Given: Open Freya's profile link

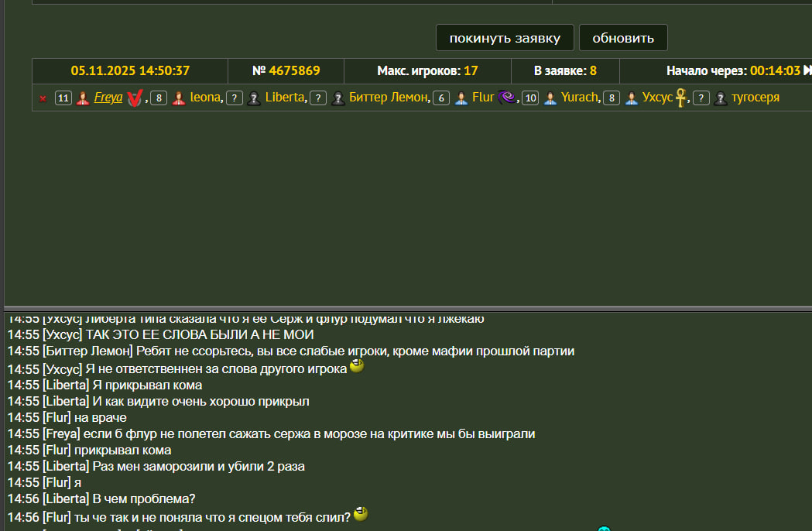Looking at the screenshot, I should coord(108,98).
